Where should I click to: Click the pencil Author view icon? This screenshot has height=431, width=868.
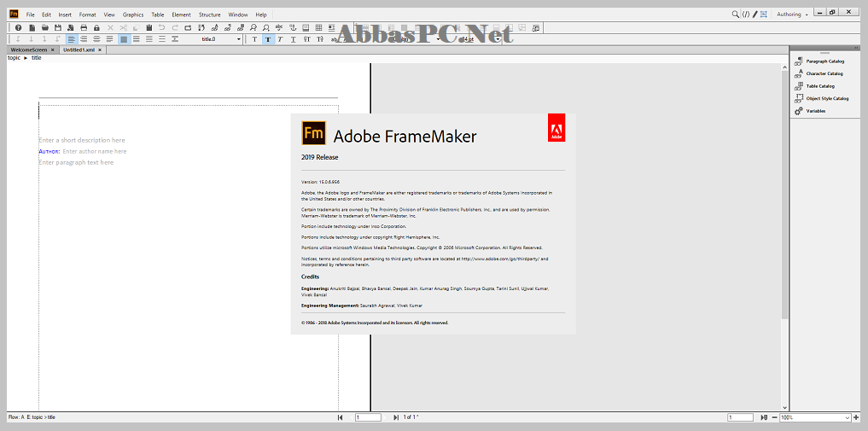(x=754, y=15)
